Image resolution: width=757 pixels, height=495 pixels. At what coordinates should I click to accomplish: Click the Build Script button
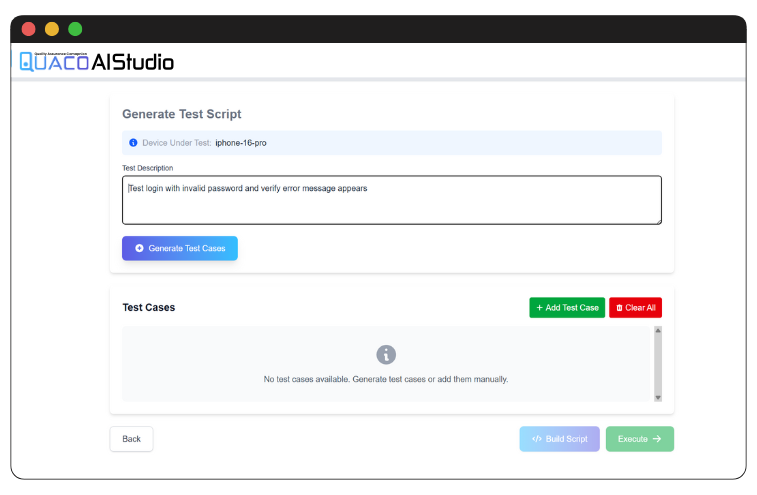click(x=560, y=439)
